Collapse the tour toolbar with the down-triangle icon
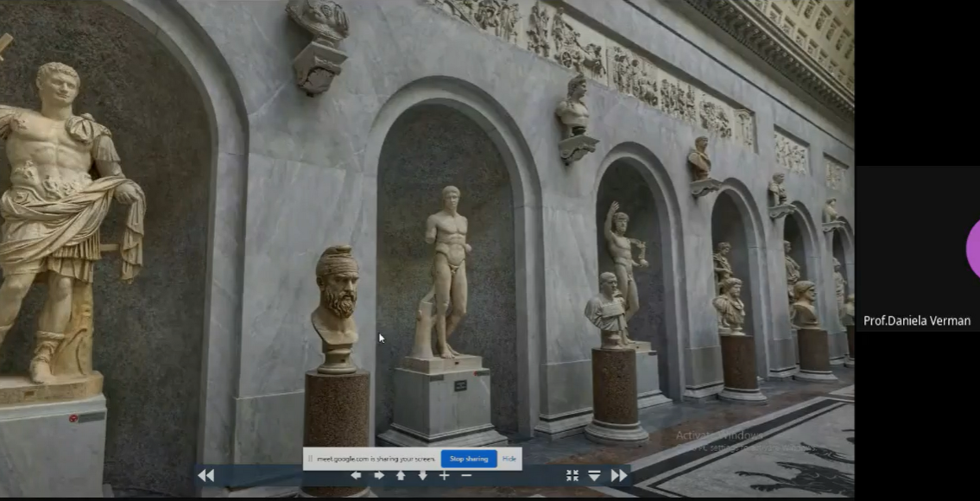The width and height of the screenshot is (980, 501). (594, 476)
